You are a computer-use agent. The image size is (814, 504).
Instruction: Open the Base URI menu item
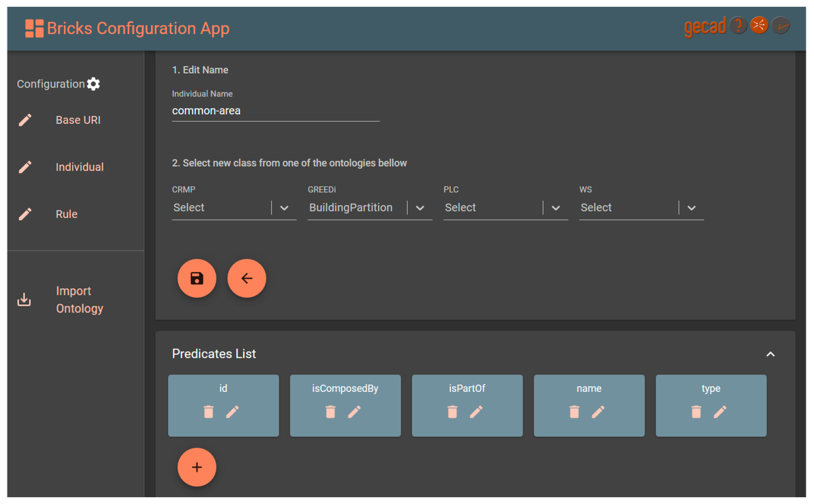tap(78, 120)
